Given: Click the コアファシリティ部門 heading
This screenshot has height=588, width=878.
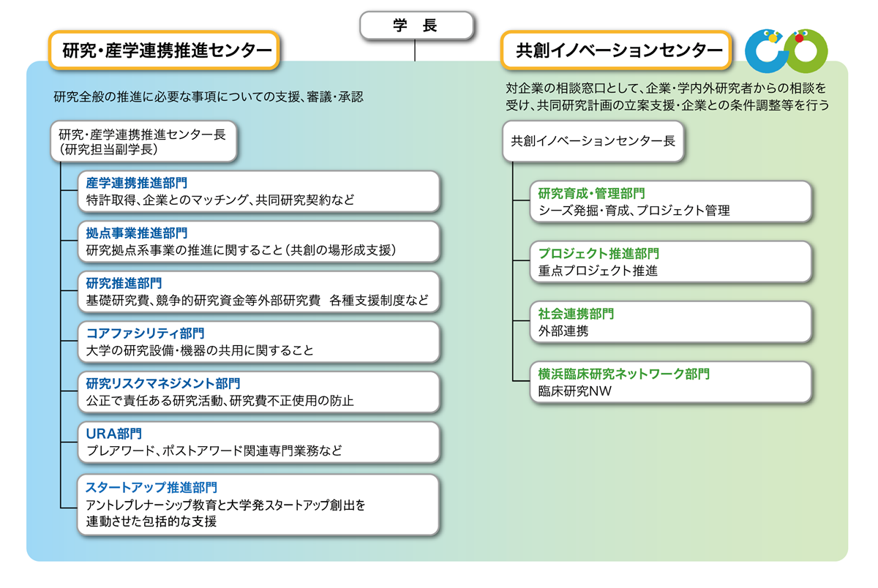Looking at the screenshot, I should pos(145,333).
